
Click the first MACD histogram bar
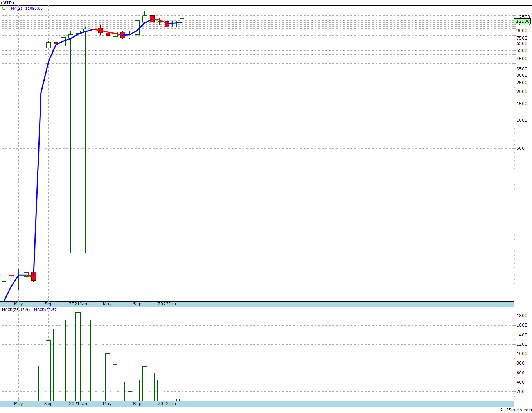coord(41,383)
